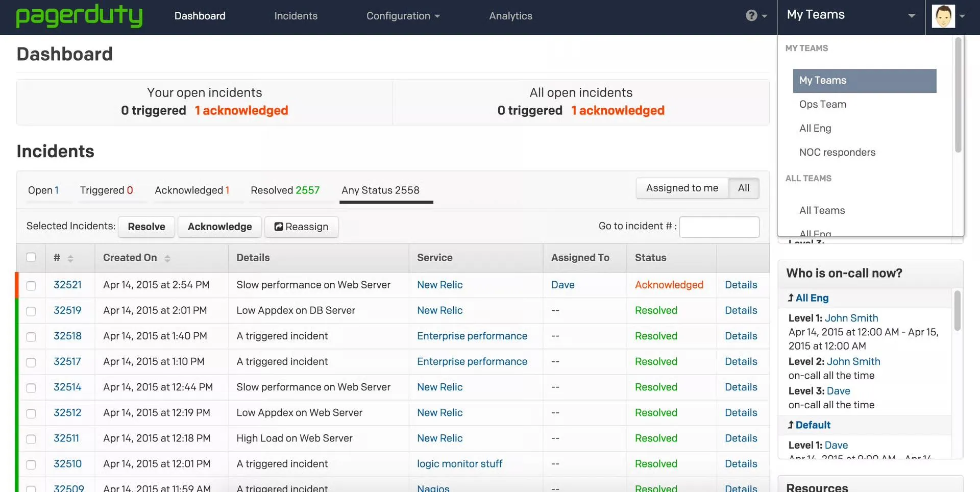The height and width of the screenshot is (492, 980).
Task: Select checkbox for incident 32518
Action: tap(31, 336)
